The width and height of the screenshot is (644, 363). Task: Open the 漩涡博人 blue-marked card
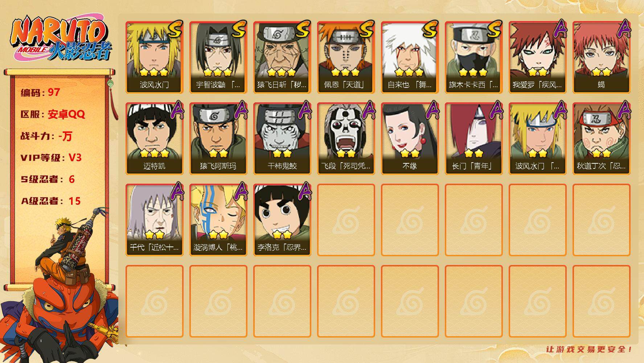click(218, 220)
